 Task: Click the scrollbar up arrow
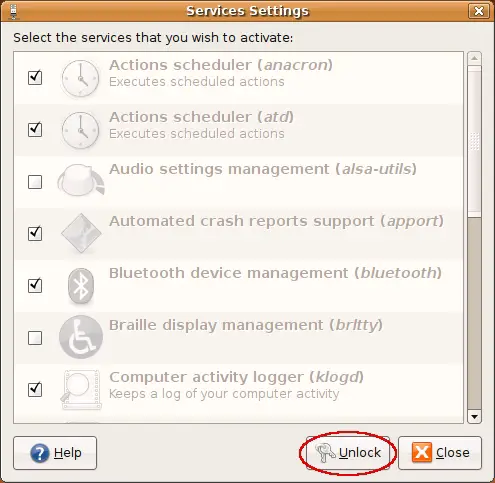[474, 59]
